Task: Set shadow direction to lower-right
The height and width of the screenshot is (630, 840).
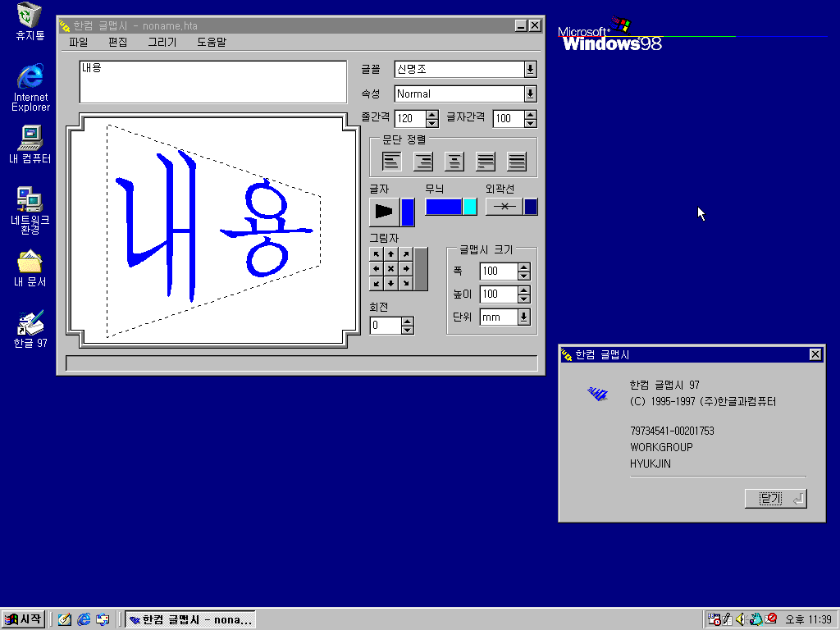Action: click(x=406, y=283)
